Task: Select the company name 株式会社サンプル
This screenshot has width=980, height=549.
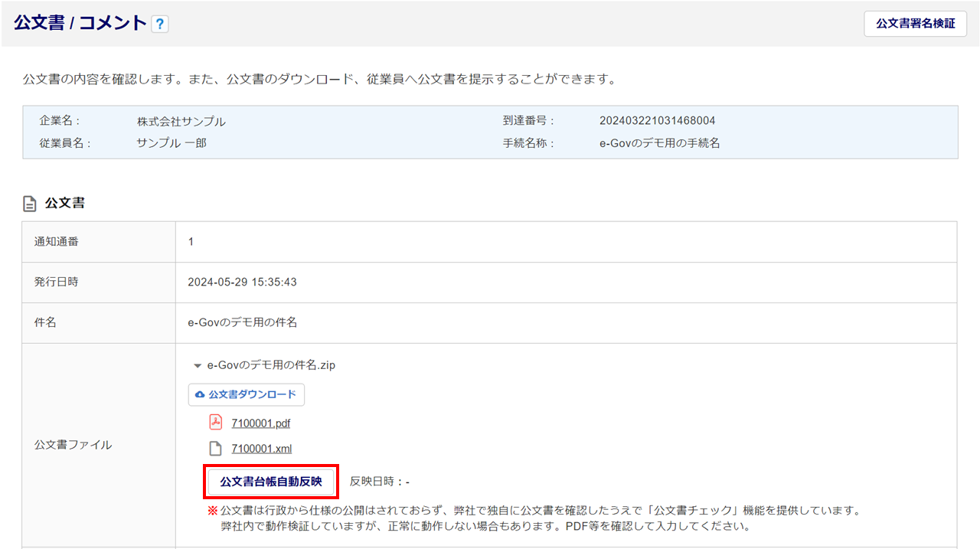Action: (x=181, y=122)
